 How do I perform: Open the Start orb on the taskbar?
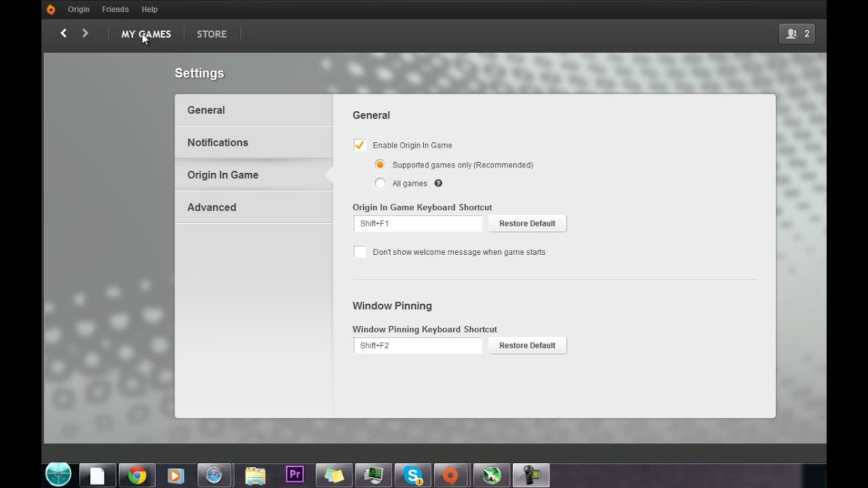click(x=58, y=474)
